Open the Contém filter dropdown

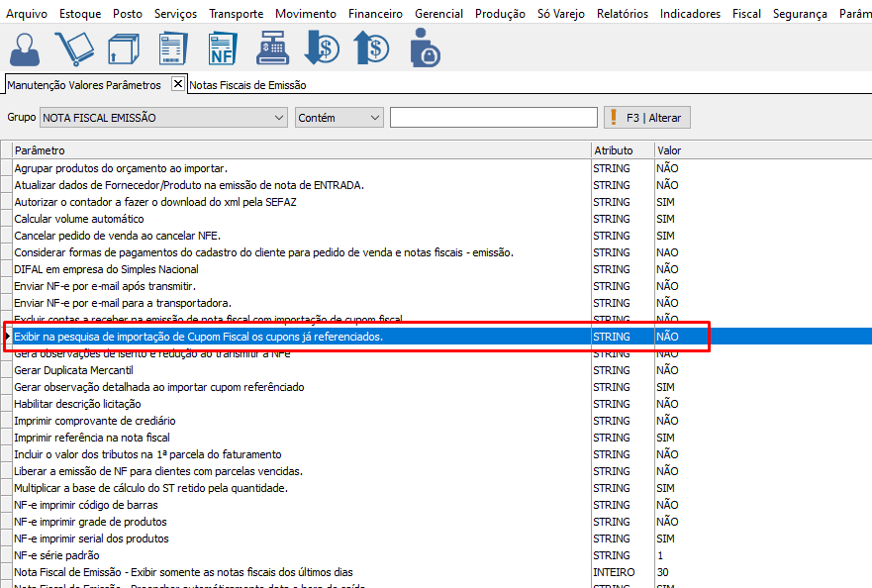pos(374,118)
